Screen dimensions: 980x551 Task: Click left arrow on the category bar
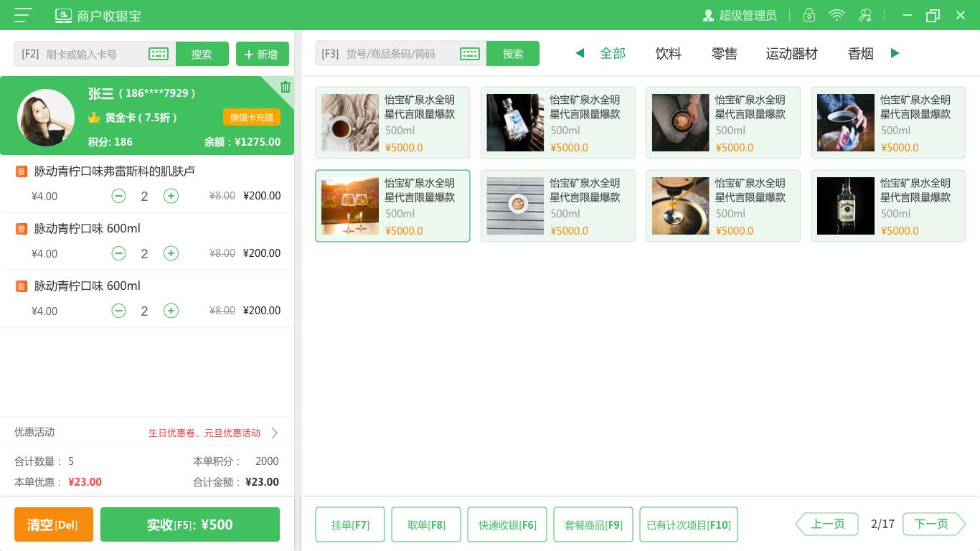coord(580,53)
